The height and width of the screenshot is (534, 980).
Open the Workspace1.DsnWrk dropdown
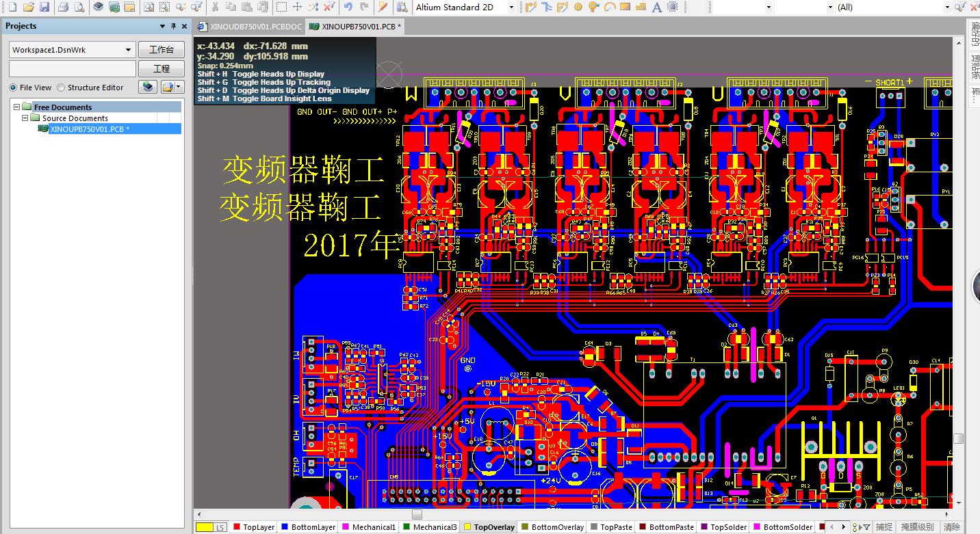[128, 50]
